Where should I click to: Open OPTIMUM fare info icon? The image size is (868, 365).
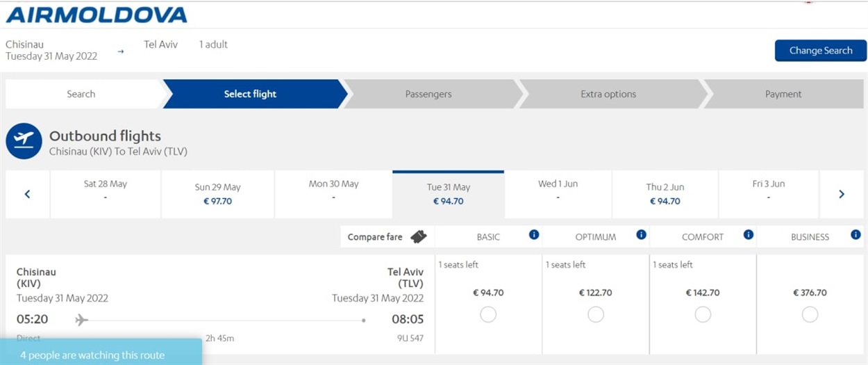click(641, 235)
